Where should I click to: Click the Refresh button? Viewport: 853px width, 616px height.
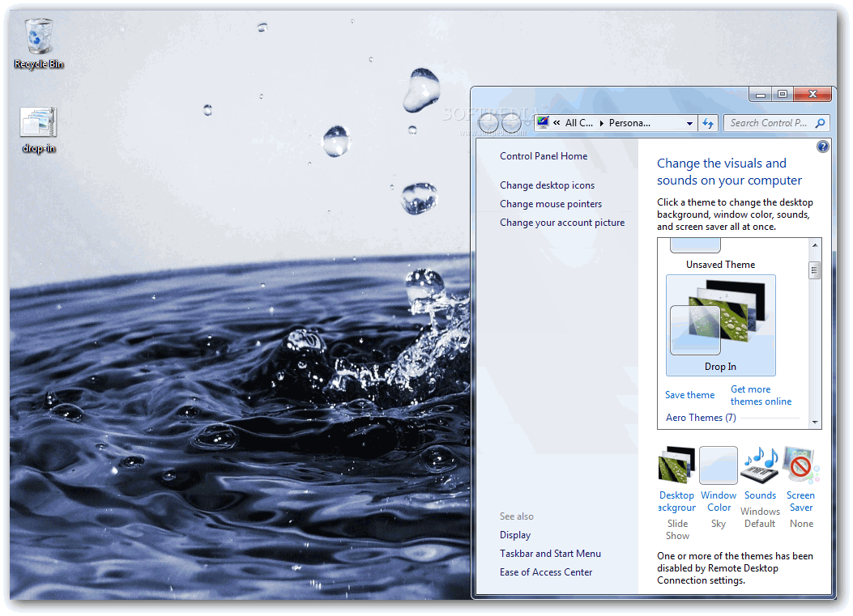click(x=708, y=123)
